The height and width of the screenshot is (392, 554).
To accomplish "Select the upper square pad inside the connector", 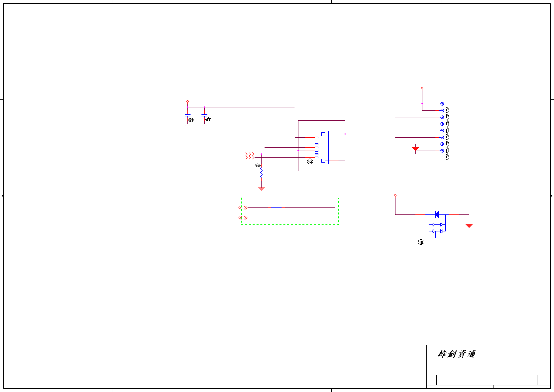I will coord(323,134).
